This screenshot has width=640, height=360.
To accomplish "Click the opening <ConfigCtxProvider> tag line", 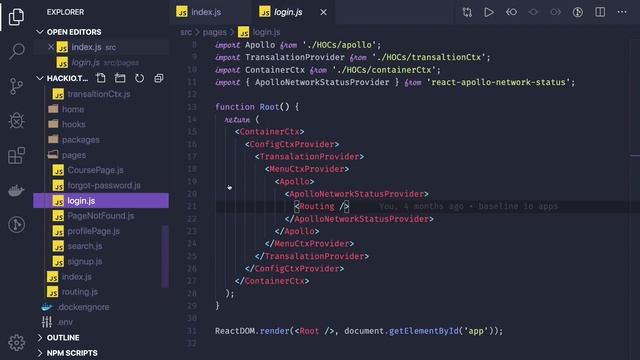I will (x=292, y=144).
